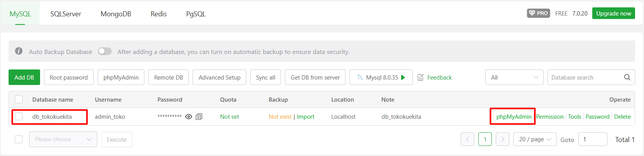Click the db_tokokuekita note field
Image resolution: width=644 pixels, height=156 pixels.
point(401,117)
